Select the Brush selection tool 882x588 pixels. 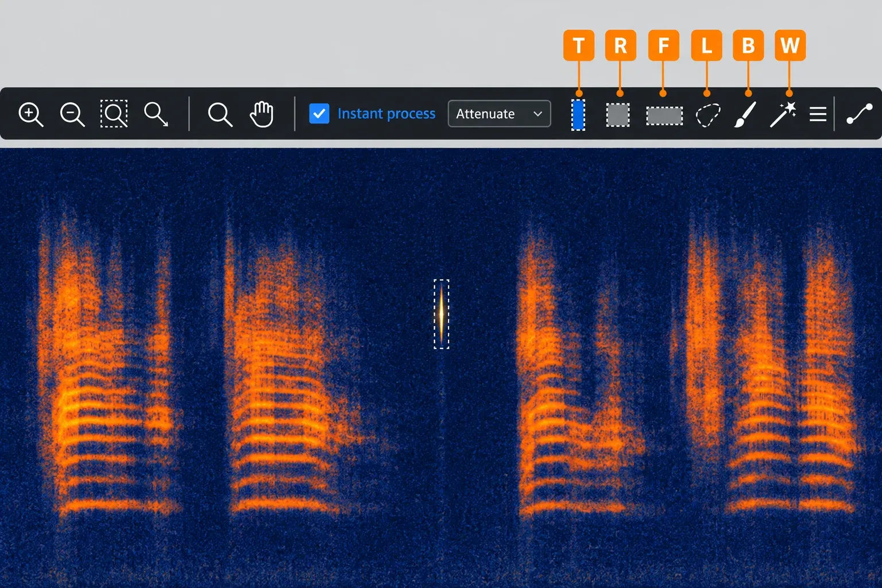tap(745, 115)
